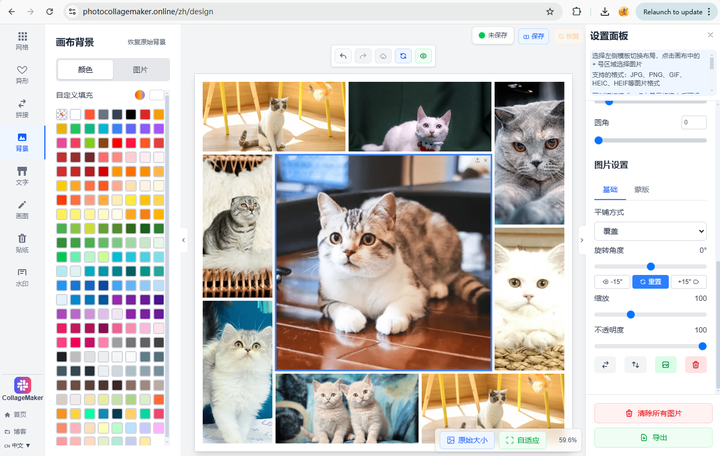Toggle the green eye preview button
The image size is (720, 456).
pos(422,57)
